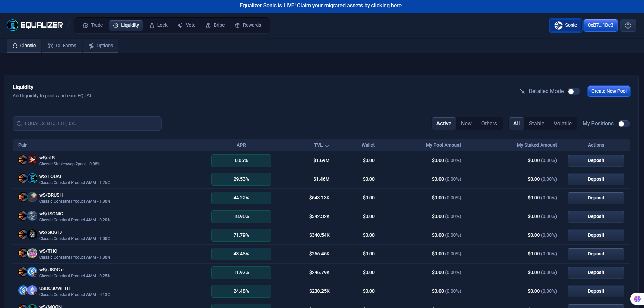Click the USDC.e/WETH pair token icons
The height and width of the screenshot is (308, 644).
28,290
